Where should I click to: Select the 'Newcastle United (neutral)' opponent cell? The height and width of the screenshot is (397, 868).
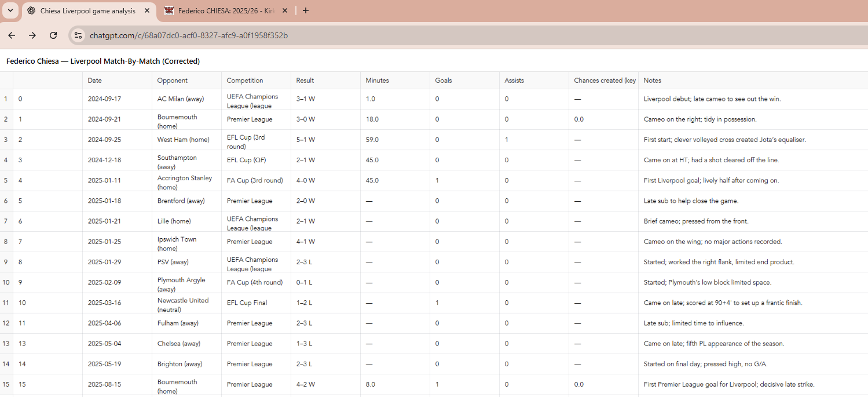[x=186, y=303]
